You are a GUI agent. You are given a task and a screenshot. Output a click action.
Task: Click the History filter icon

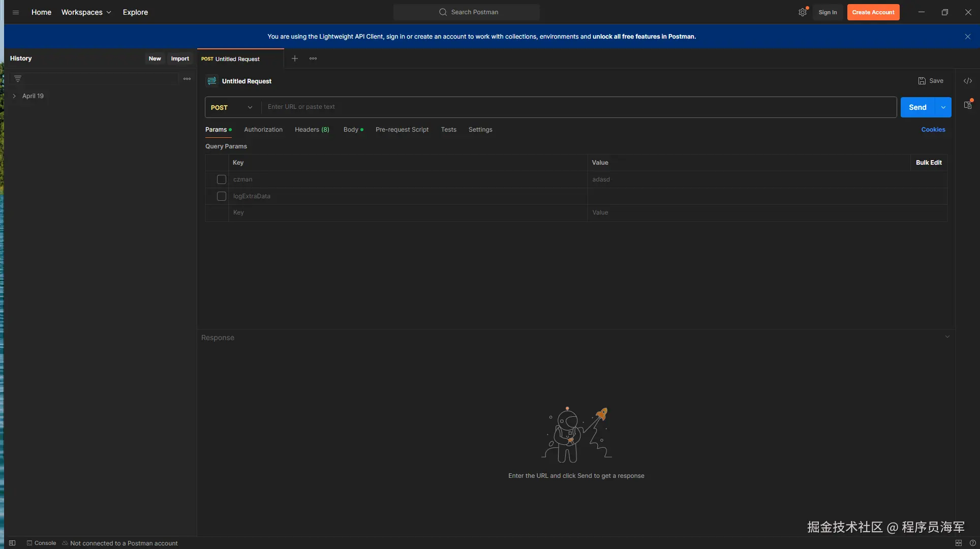pos(18,79)
